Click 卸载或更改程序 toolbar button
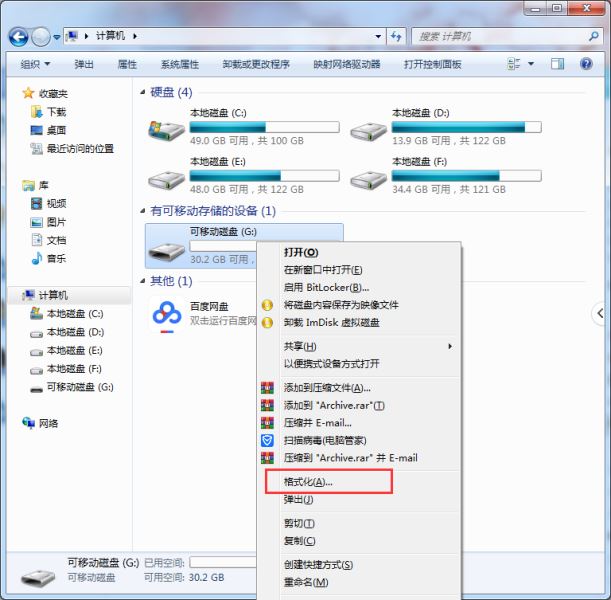 [256, 64]
